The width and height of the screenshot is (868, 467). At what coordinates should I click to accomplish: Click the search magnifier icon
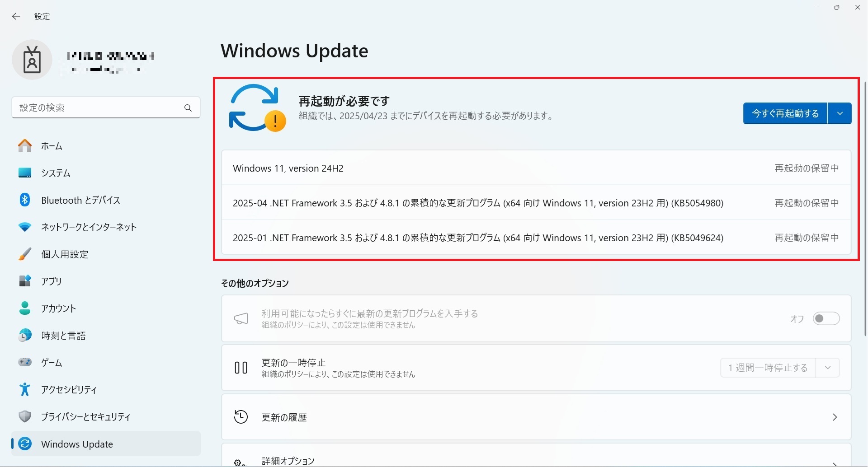[x=188, y=107]
